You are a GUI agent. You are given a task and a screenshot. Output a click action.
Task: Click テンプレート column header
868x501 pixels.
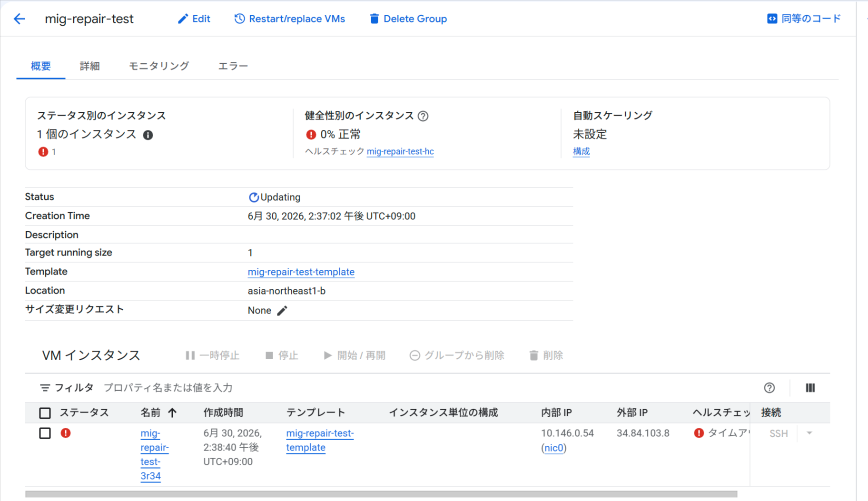316,413
